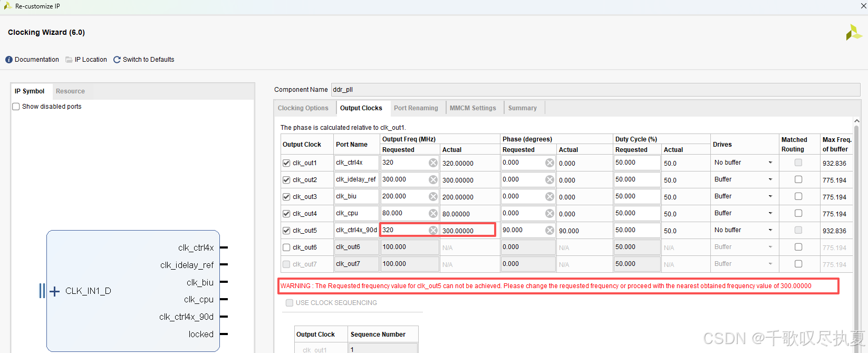Clear clk_out4 requested phase value
Screen dimensions: 868x353
(549, 214)
